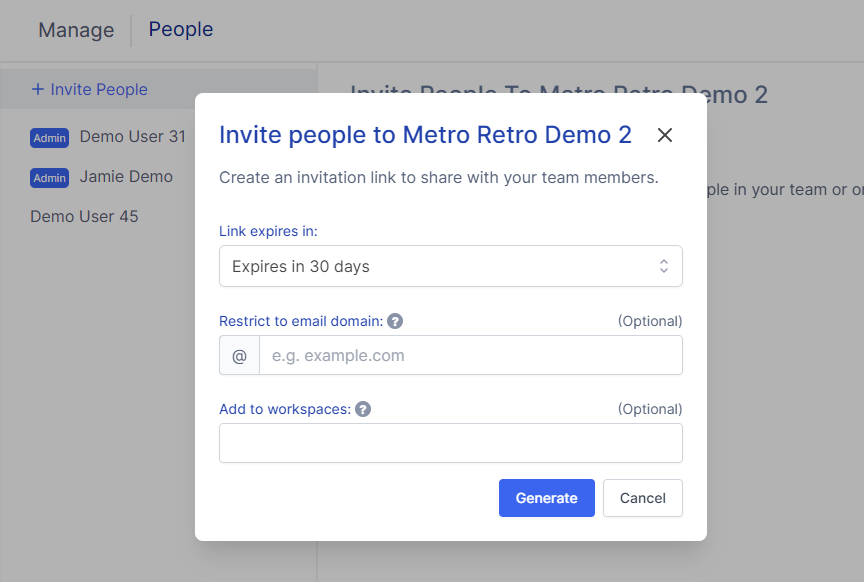Select Demo User 45 in the people list
Image resolution: width=864 pixels, height=582 pixels.
84,217
